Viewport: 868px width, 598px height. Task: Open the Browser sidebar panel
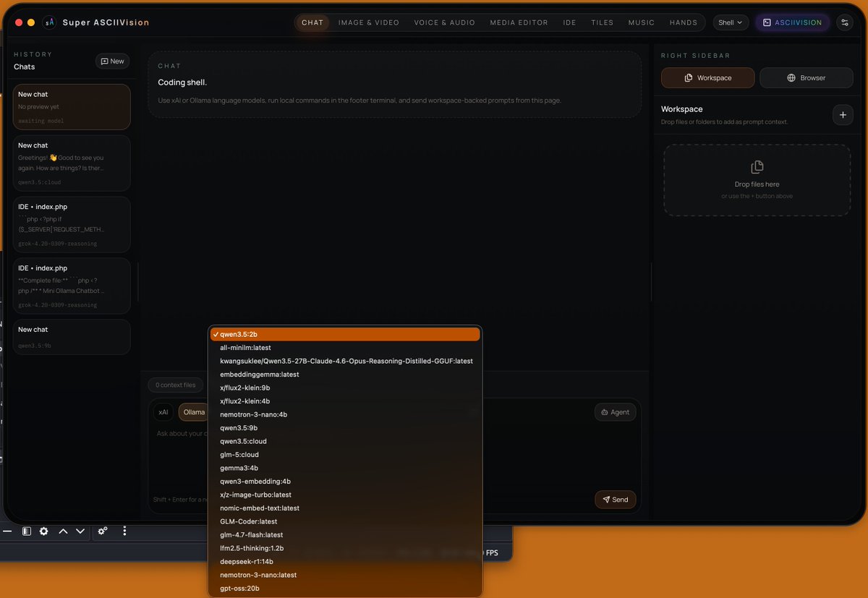click(x=806, y=78)
